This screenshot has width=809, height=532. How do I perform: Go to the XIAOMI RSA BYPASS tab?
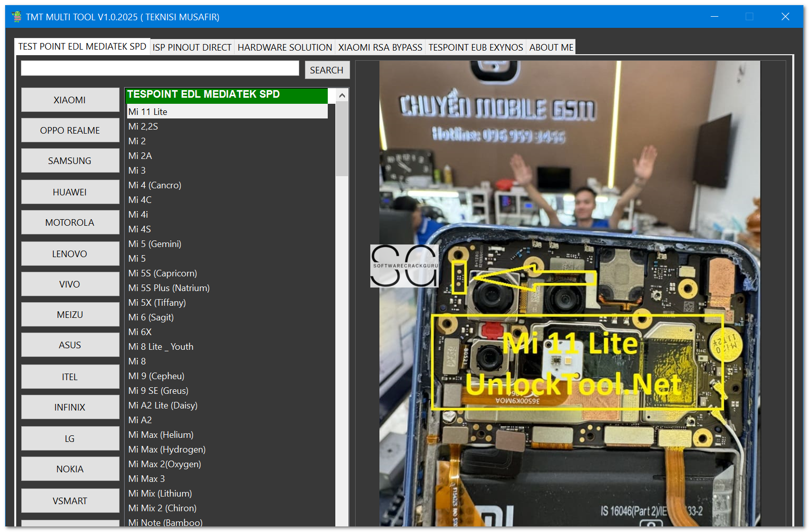point(380,47)
